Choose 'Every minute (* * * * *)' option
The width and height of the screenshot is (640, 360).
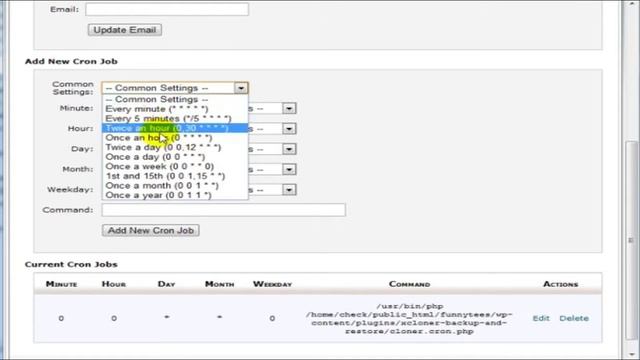[175, 109]
